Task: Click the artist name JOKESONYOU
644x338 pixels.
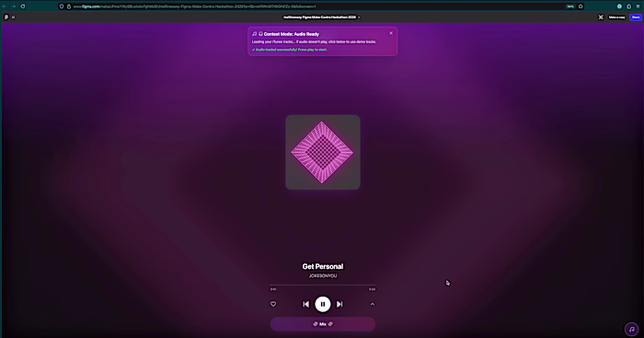Action: 322,276
